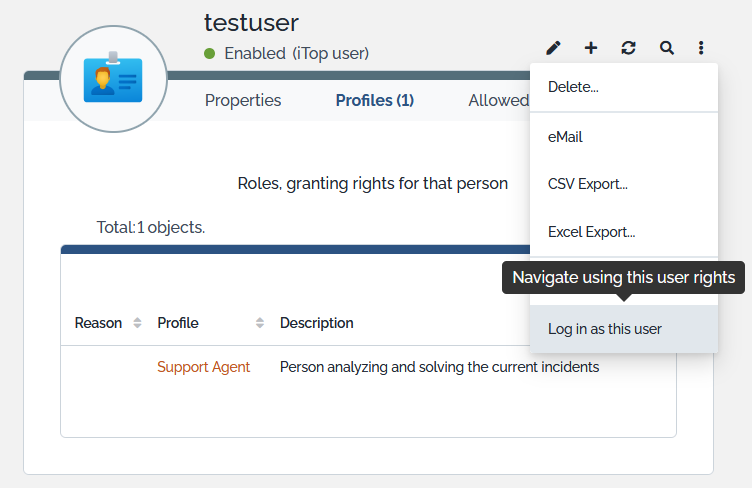Viewport: 752px width, 488px height.
Task: Click the testuser title heading
Action: tap(251, 22)
